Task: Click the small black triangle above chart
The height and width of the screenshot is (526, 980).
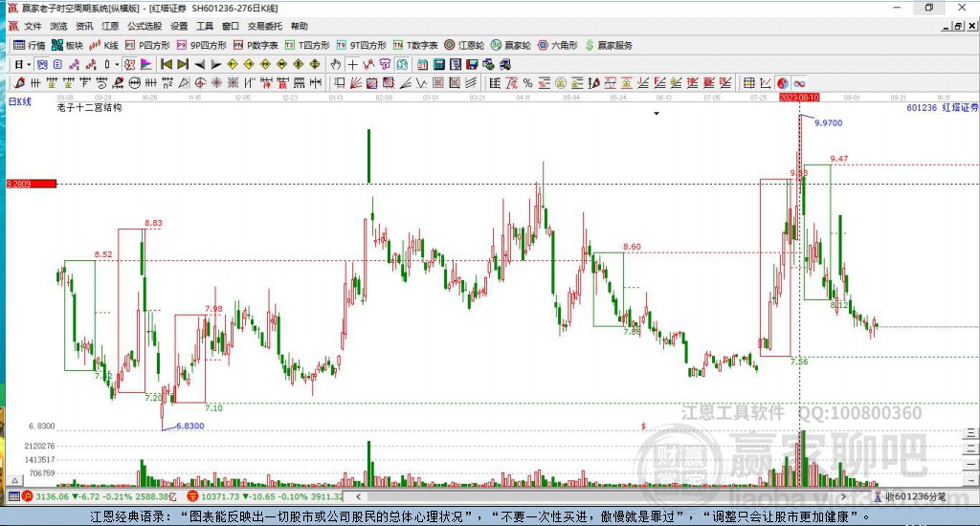Action: pyautogui.click(x=657, y=114)
